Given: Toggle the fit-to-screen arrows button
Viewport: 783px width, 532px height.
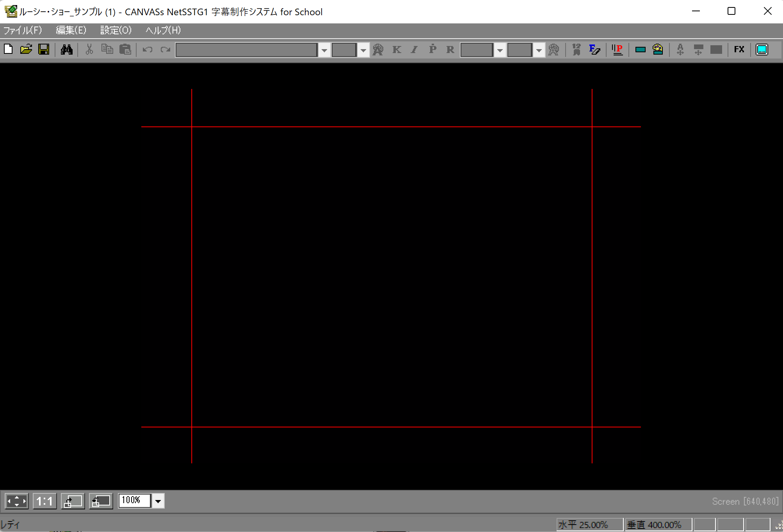Looking at the screenshot, I should coord(17,501).
